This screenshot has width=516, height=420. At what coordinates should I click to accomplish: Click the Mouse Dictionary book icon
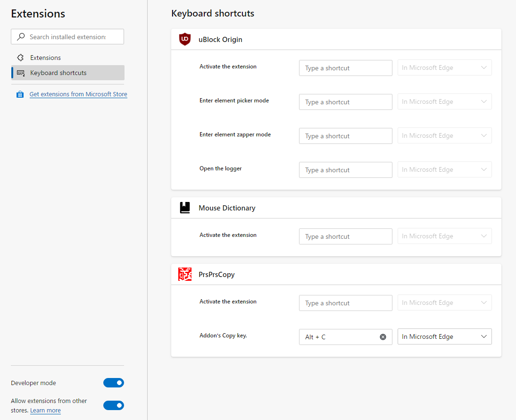pos(185,208)
